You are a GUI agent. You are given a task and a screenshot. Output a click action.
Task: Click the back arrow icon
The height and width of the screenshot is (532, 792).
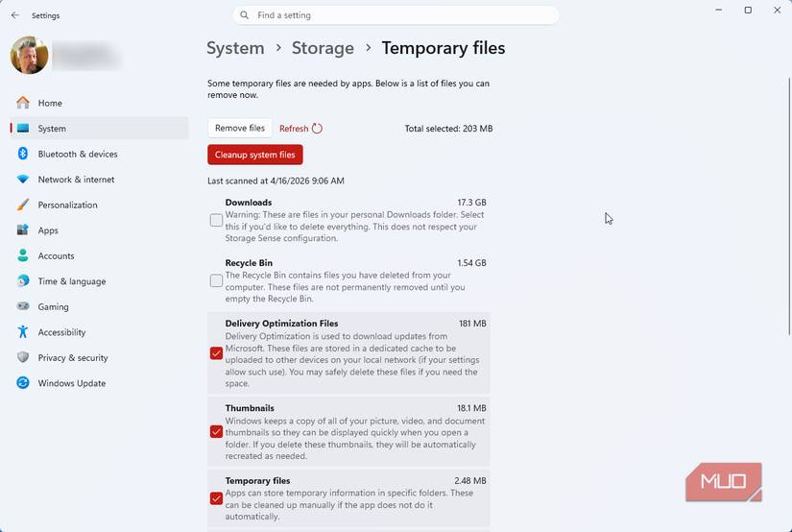click(x=14, y=15)
